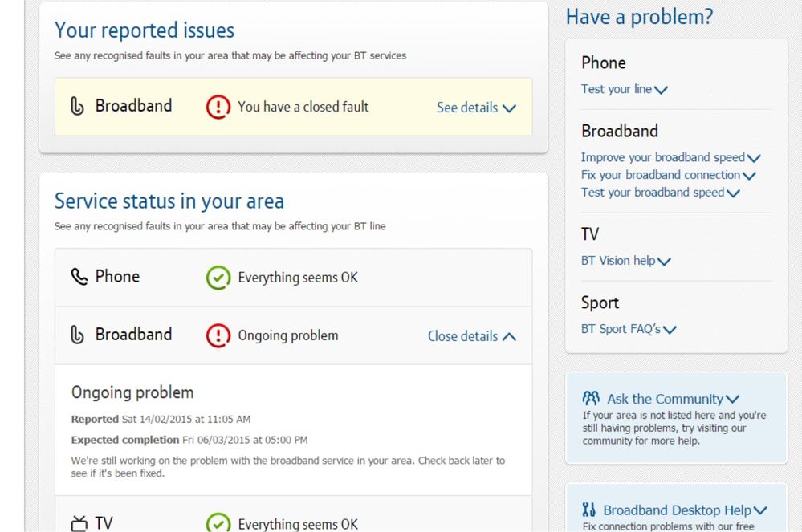Click the Phone handset icon in service status

[x=79, y=277]
